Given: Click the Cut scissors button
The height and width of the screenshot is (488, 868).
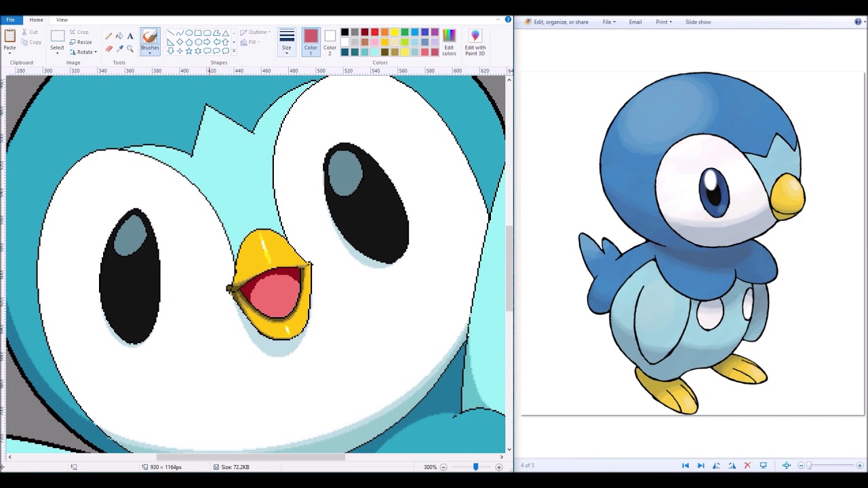Looking at the screenshot, I should point(29,32).
